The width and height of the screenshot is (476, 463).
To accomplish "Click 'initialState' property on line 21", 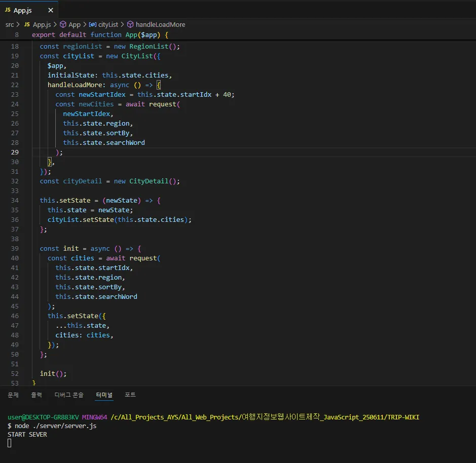I will coord(71,75).
